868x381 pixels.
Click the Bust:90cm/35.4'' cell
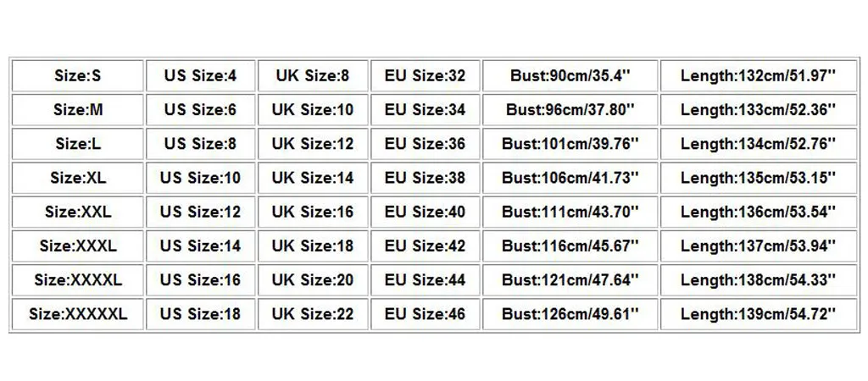tap(570, 76)
